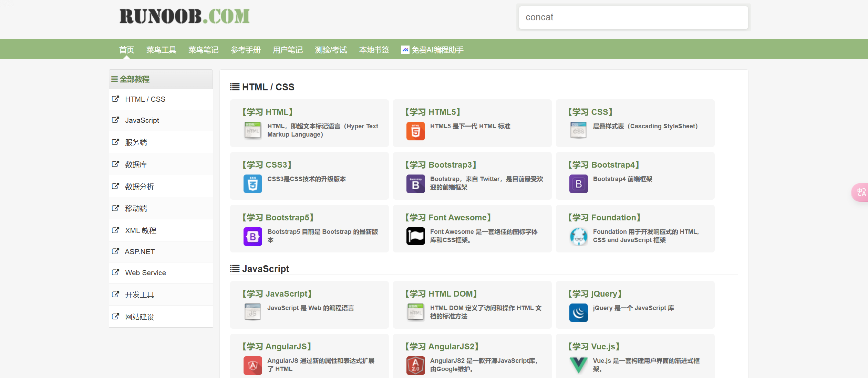Click the Vue.js green V logo
The height and width of the screenshot is (378, 868).
click(x=578, y=365)
